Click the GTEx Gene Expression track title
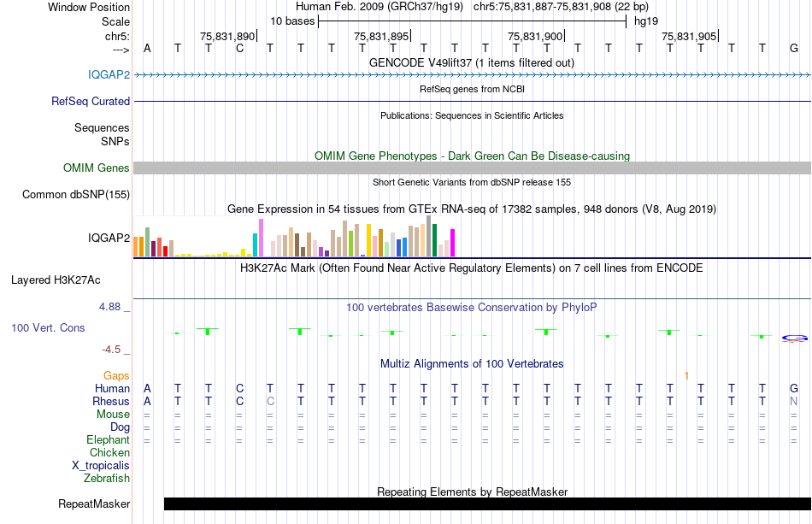 click(x=472, y=209)
